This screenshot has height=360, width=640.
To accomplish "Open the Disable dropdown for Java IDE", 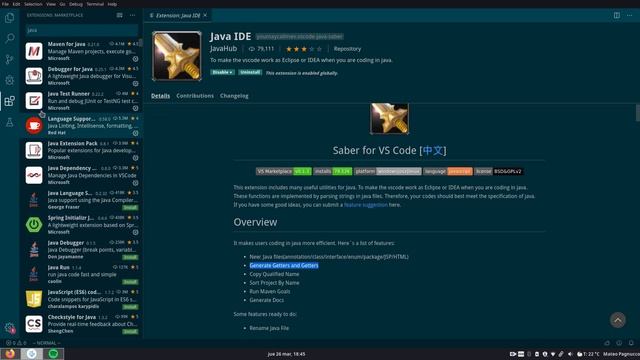I will 222,72.
